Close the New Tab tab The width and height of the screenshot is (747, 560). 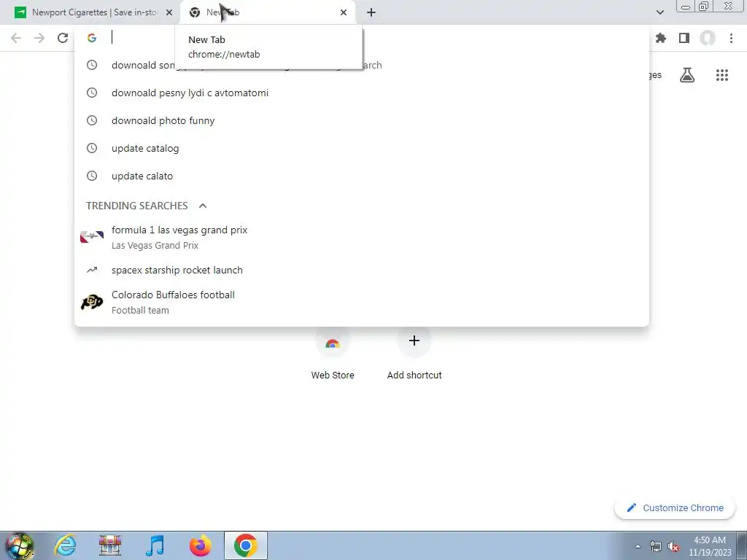pyautogui.click(x=344, y=13)
